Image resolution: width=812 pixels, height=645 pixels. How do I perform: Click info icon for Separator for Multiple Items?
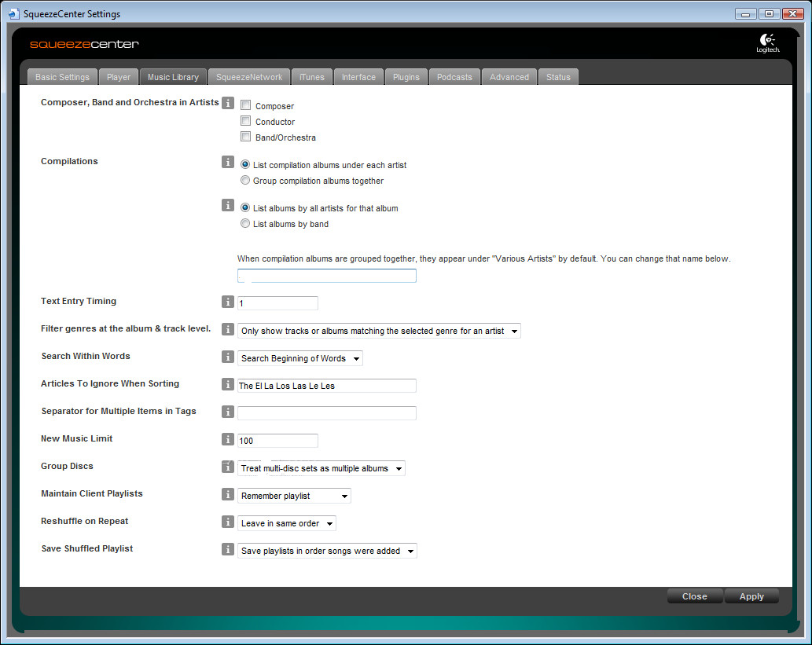tap(228, 412)
